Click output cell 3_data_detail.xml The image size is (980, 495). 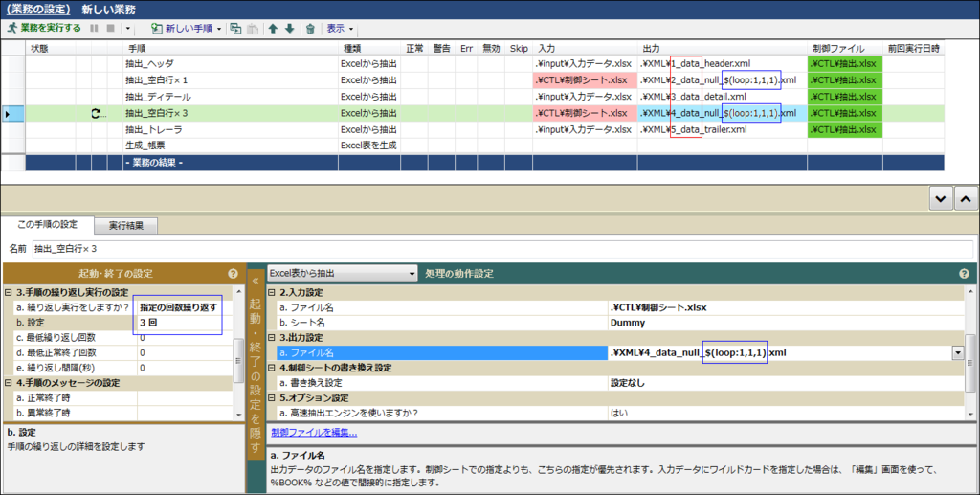point(722,97)
